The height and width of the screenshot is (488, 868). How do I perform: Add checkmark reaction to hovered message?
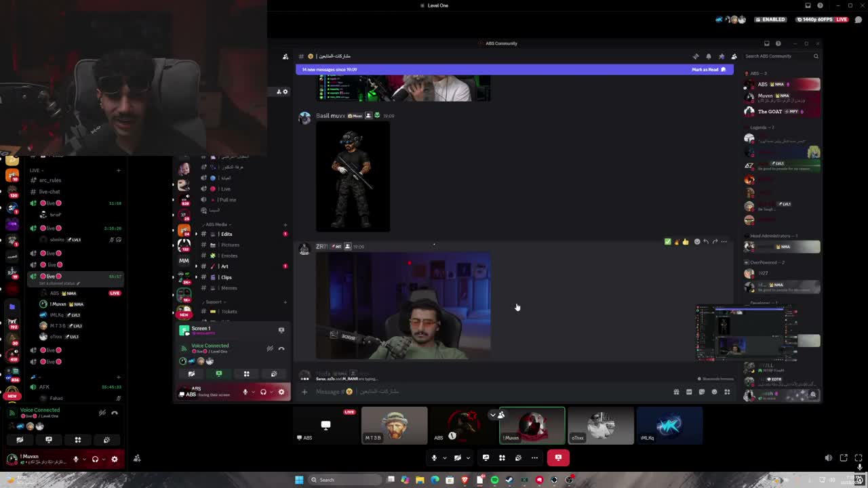pyautogui.click(x=668, y=241)
